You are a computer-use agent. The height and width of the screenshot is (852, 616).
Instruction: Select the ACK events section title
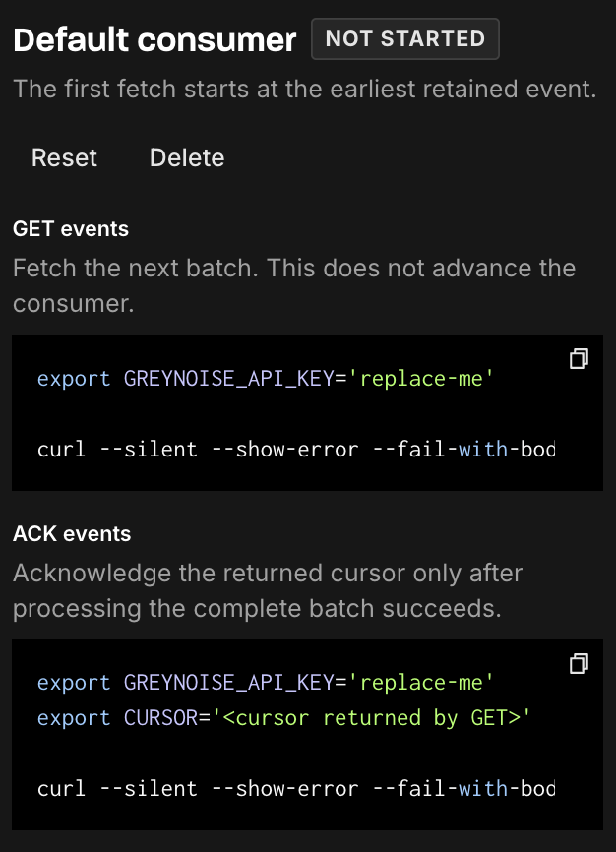[72, 533]
